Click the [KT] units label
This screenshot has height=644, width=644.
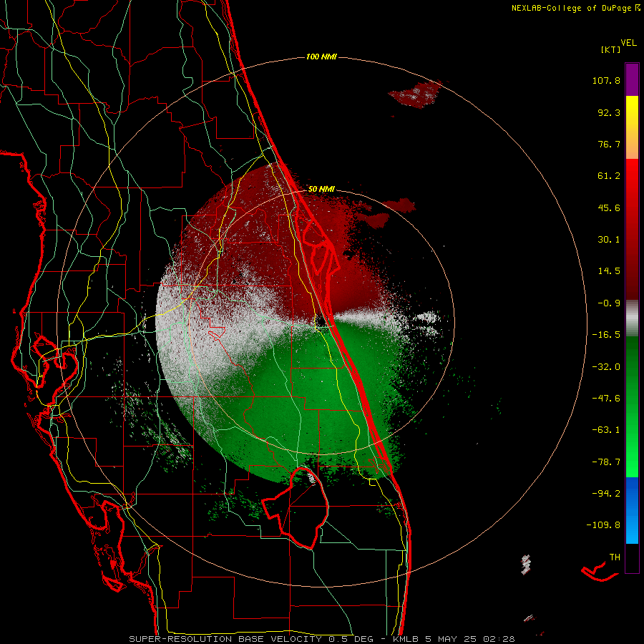(611, 49)
